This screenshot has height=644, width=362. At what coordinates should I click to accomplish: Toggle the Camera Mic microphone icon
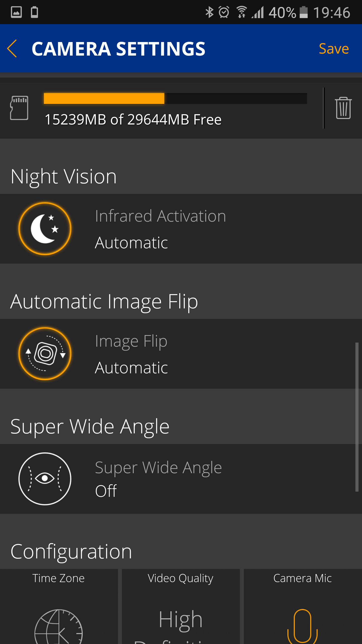303,626
